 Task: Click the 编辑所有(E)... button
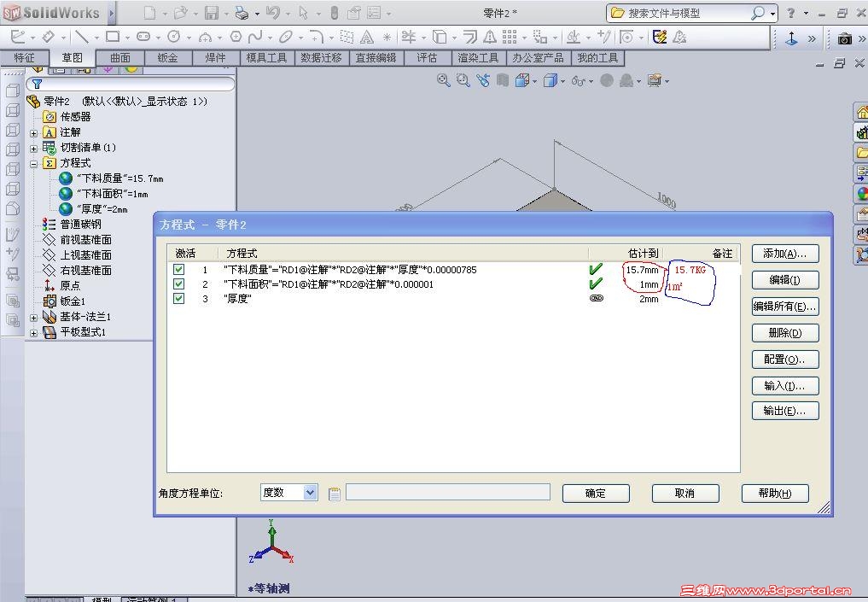[x=785, y=307]
